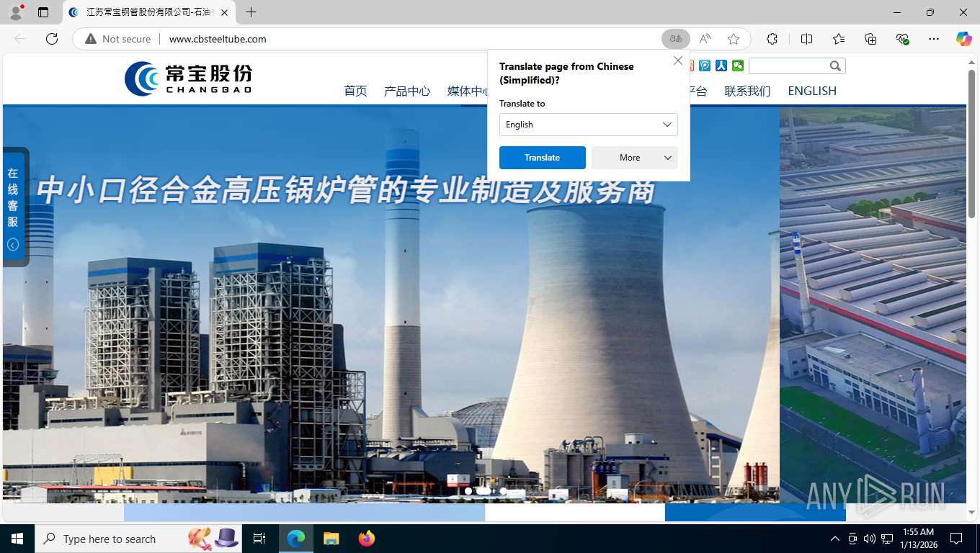
Task: Open Read aloud from address bar
Action: pos(705,39)
